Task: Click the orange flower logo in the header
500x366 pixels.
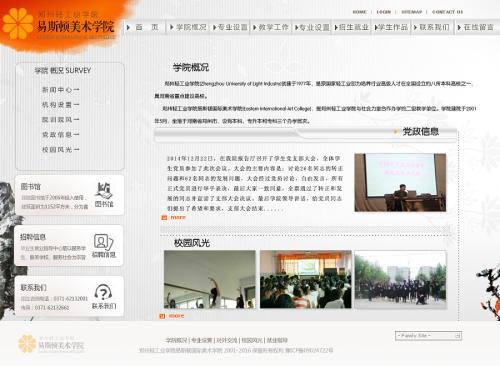Action: tap(17, 23)
